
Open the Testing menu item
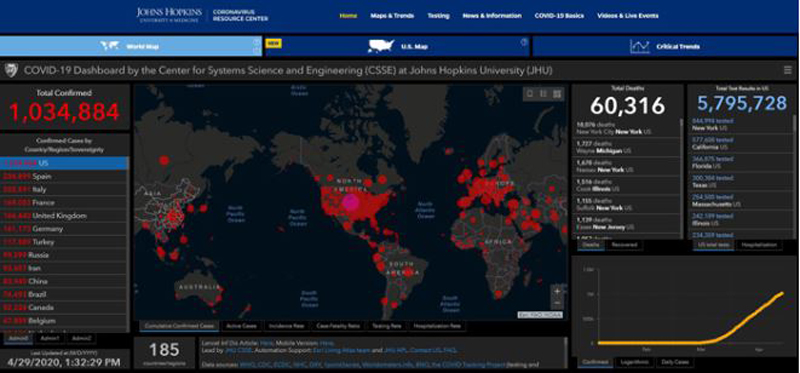pyautogui.click(x=438, y=16)
